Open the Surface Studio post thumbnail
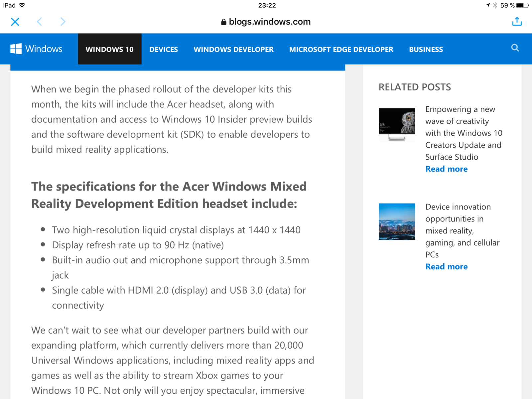Screen dimensions: 532x399 coord(397,124)
